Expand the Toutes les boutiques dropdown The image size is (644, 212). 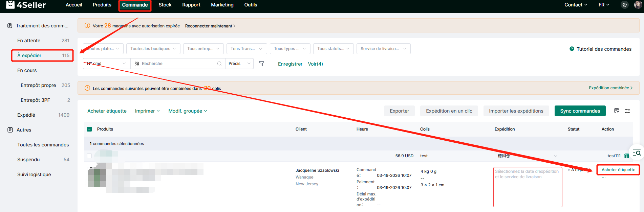153,49
